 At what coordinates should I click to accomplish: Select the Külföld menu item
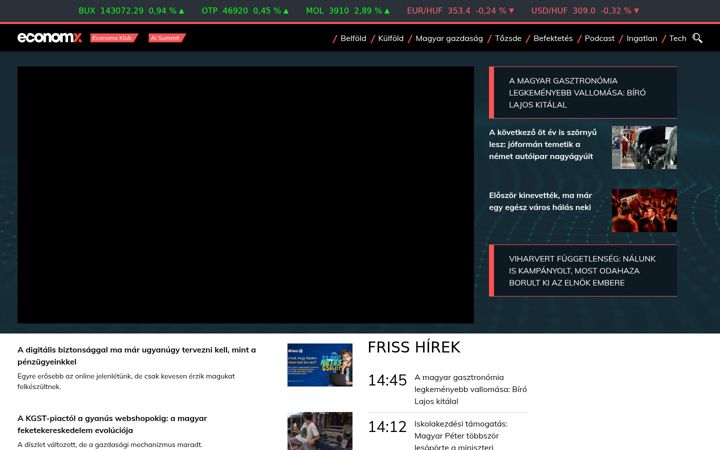point(391,39)
